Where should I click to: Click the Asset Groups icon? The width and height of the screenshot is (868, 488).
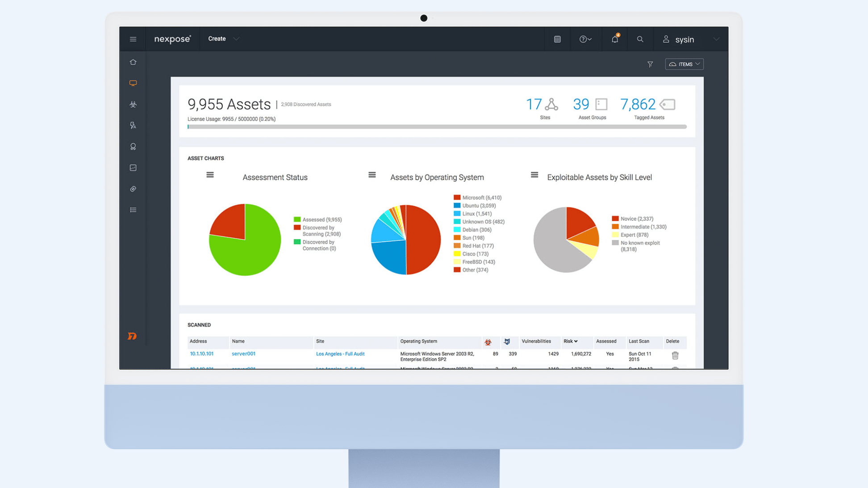click(x=601, y=104)
